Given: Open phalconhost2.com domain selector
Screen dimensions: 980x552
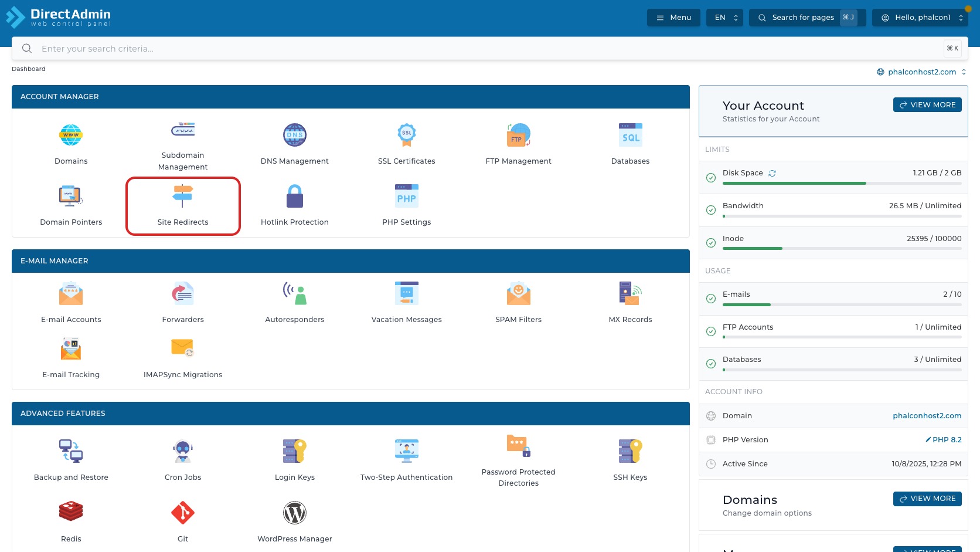Looking at the screenshot, I should pos(921,72).
